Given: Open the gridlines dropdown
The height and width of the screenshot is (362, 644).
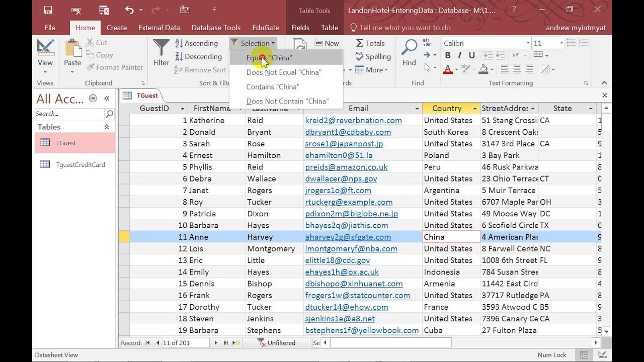Looking at the screenshot, I should click(x=541, y=55).
